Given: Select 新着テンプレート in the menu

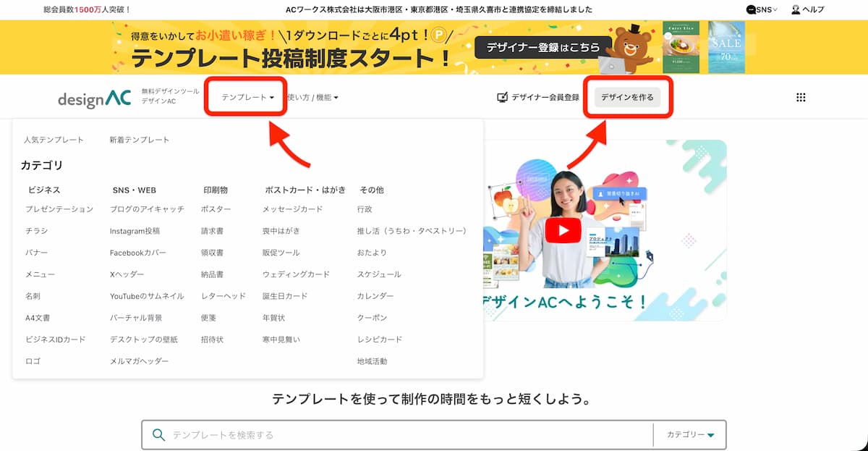Looking at the screenshot, I should point(140,140).
